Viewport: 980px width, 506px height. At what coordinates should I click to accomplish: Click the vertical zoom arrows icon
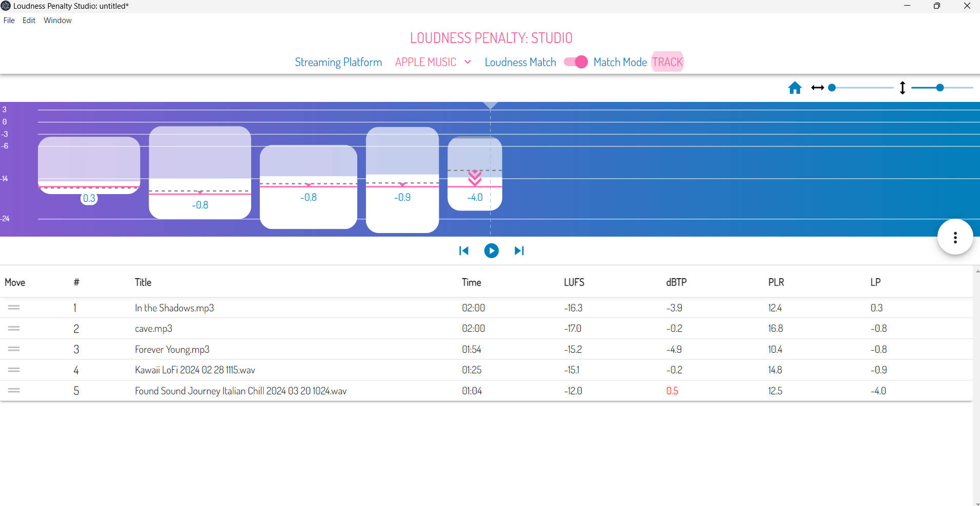[x=903, y=88]
